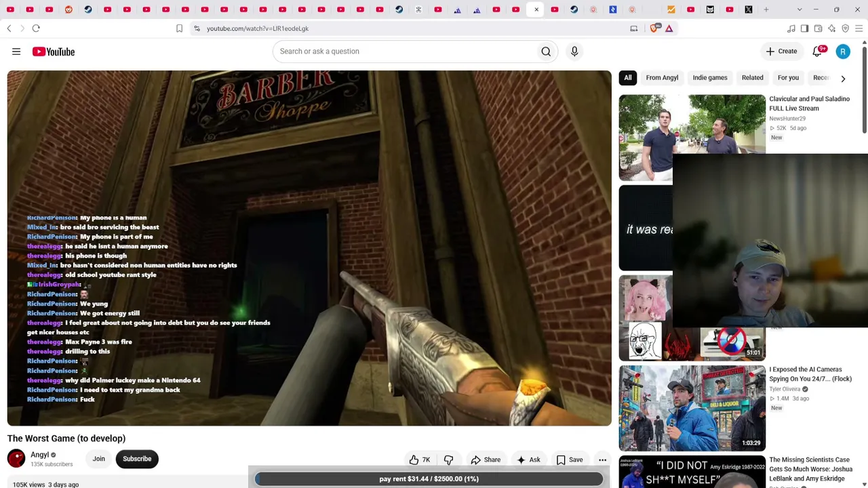Dislike the video with thumbs down

click(x=448, y=460)
